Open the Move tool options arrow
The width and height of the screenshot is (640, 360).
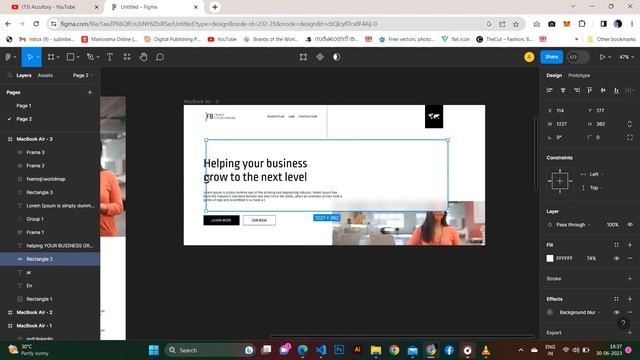(38, 57)
